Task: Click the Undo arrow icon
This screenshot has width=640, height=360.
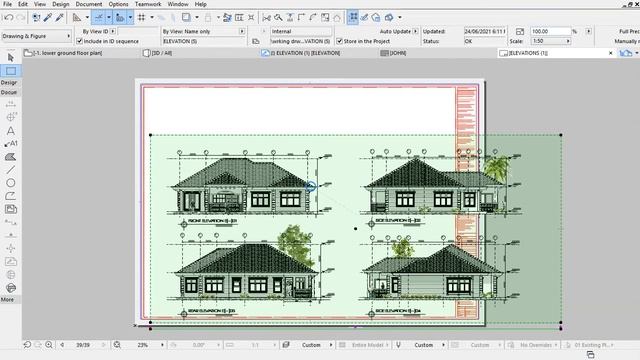Action: (x=8, y=18)
